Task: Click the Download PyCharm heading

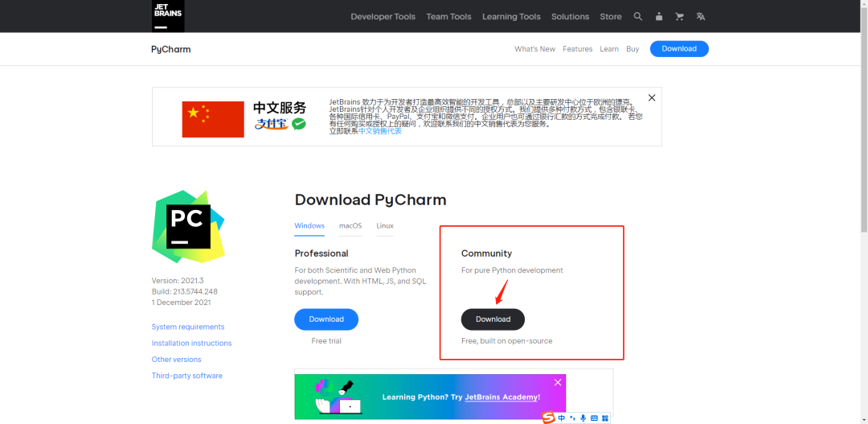Action: pos(371,200)
